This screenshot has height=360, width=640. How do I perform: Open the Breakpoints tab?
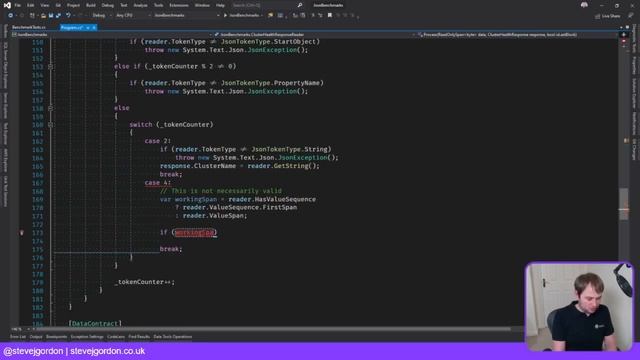pos(56,337)
